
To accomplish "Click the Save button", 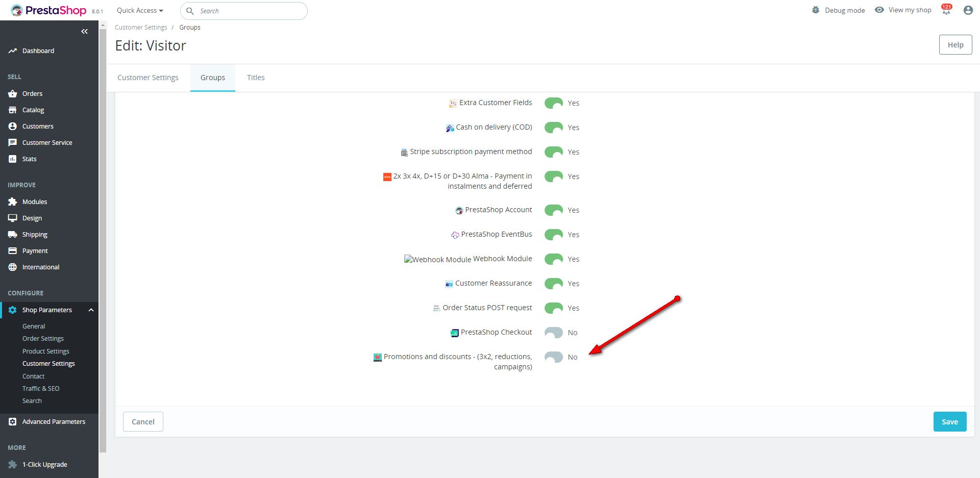I will pos(950,422).
